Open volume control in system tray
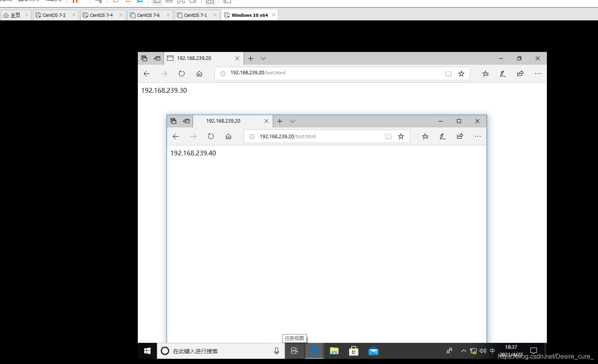 click(483, 351)
